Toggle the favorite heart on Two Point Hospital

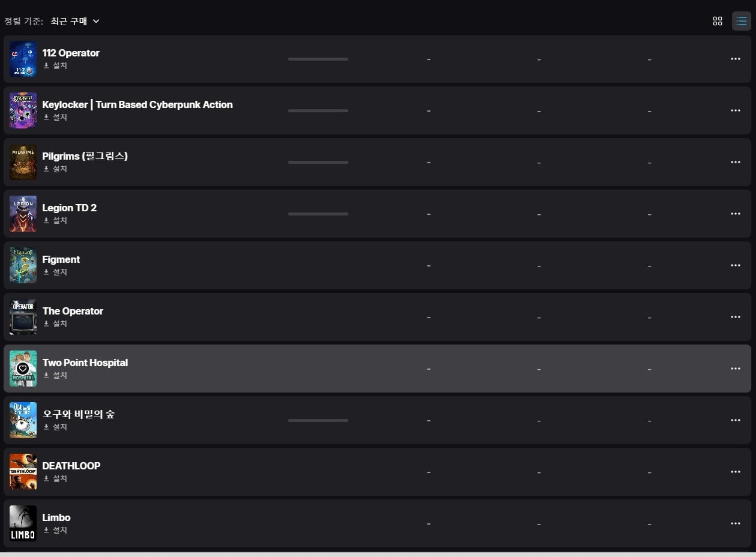pos(23,369)
